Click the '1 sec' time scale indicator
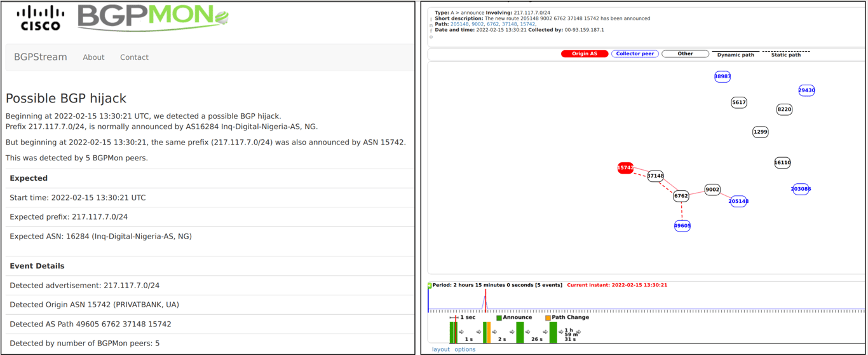The width and height of the screenshot is (868, 355). pyautogui.click(x=462, y=317)
